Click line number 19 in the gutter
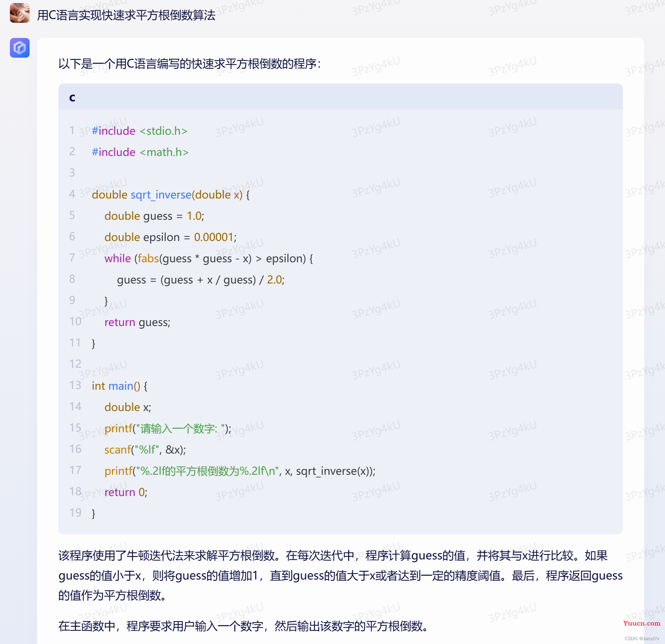665x644 pixels. pos(75,513)
